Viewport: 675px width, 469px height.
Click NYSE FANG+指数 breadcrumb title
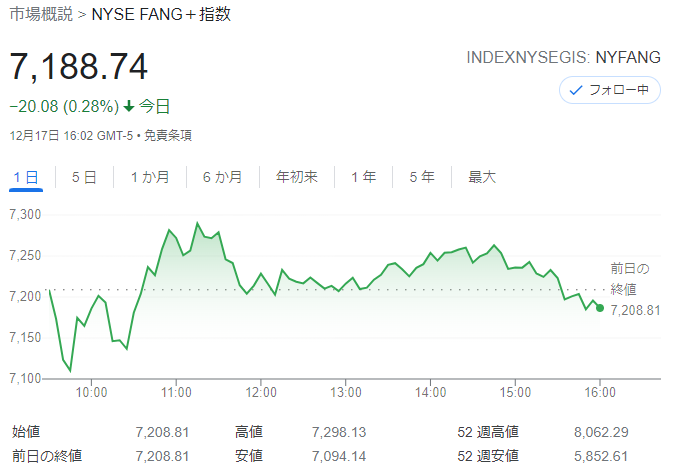tap(161, 14)
